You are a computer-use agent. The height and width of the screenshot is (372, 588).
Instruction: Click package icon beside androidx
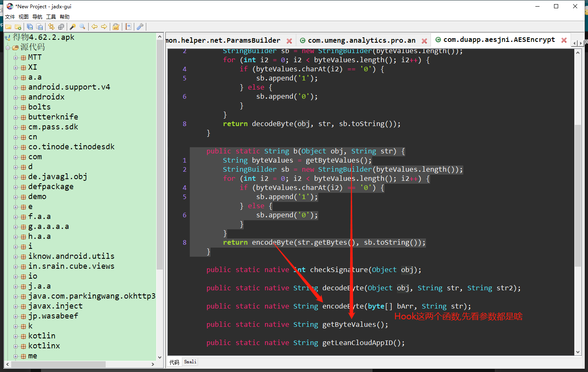point(23,97)
